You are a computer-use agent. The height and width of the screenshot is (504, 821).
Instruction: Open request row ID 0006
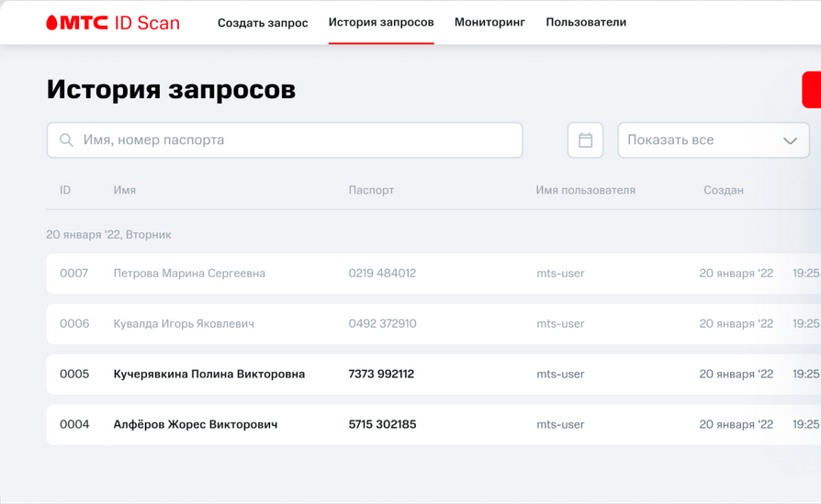pyautogui.click(x=433, y=324)
